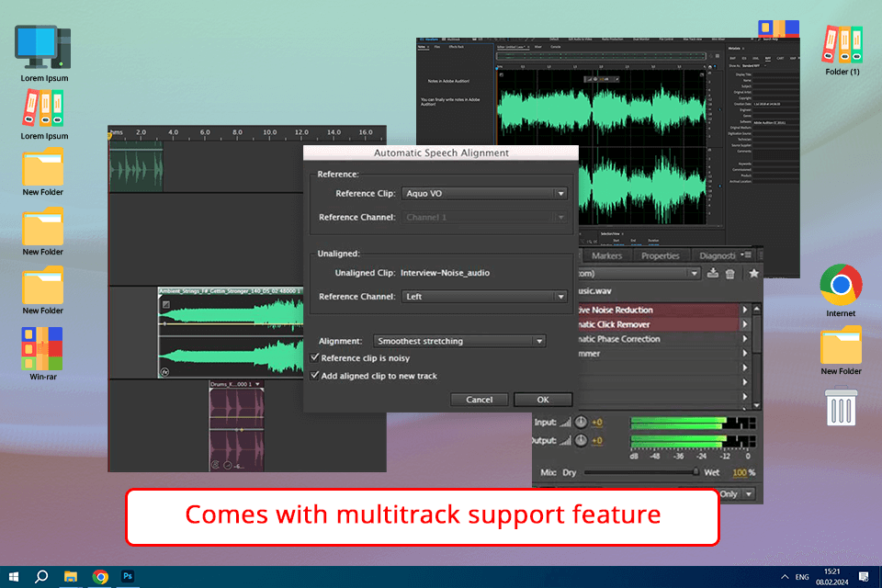This screenshot has width=882, height=588.
Task: Toggle Add aligned clip to new track
Action: [314, 375]
